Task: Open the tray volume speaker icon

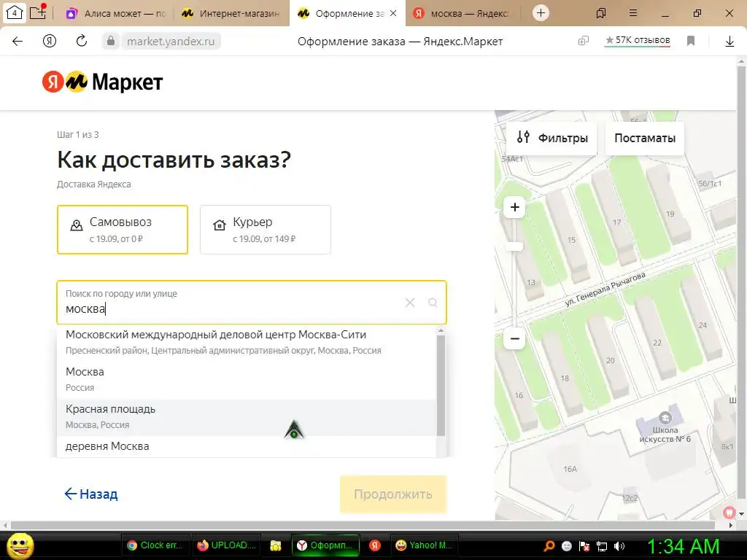Action: click(x=619, y=546)
